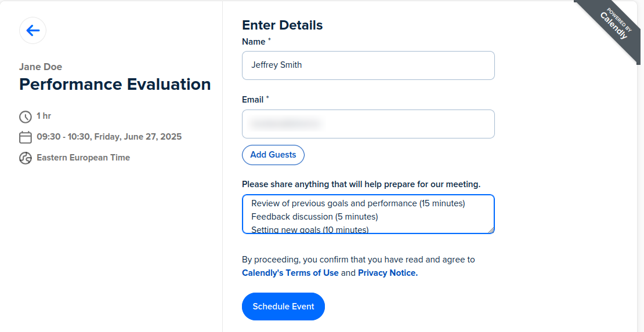
Task: Click the Jane Doe host name
Action: [41, 67]
